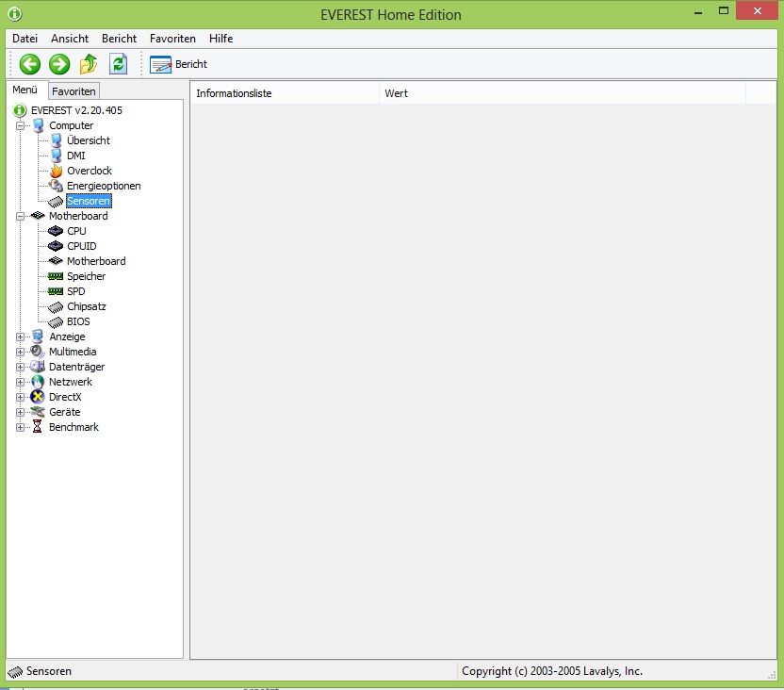Click the window resize grip in the corner

click(772, 675)
